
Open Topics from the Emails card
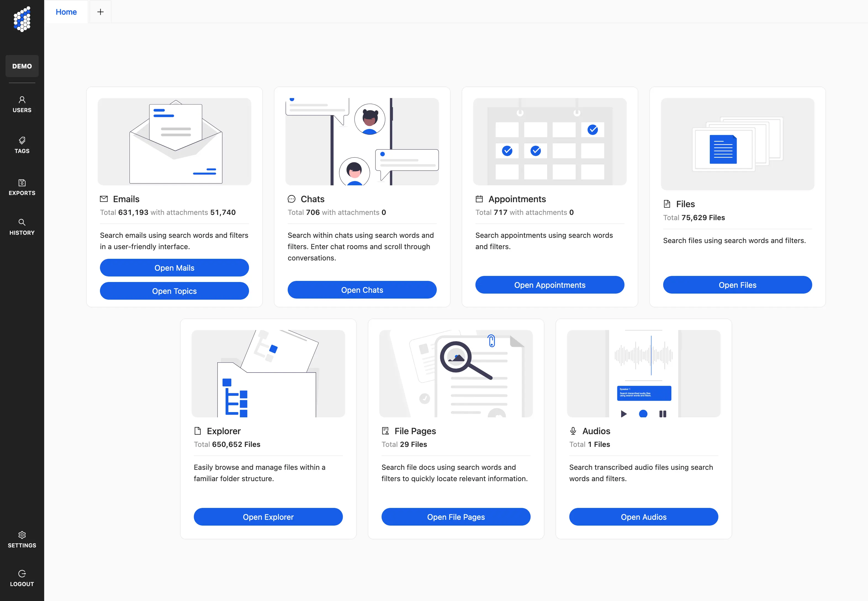[x=174, y=291]
